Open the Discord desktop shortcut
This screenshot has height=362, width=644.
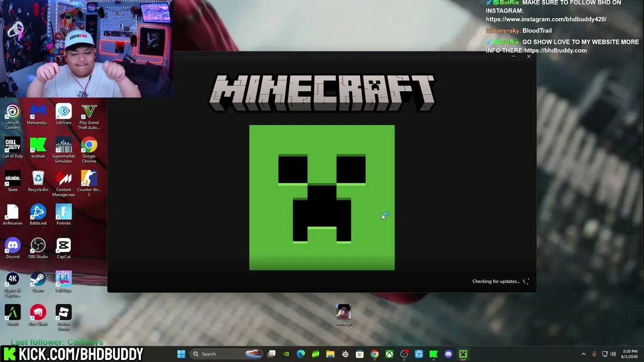click(x=13, y=249)
